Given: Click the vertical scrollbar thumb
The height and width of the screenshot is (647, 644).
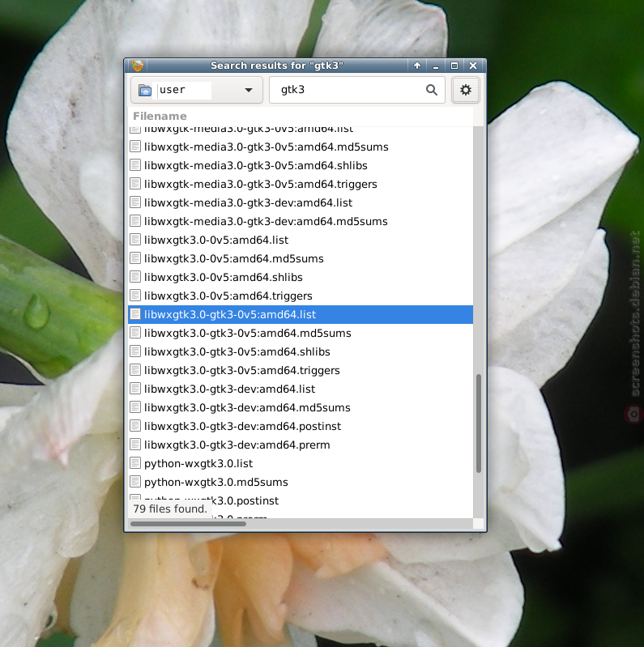Looking at the screenshot, I should pos(479,423).
